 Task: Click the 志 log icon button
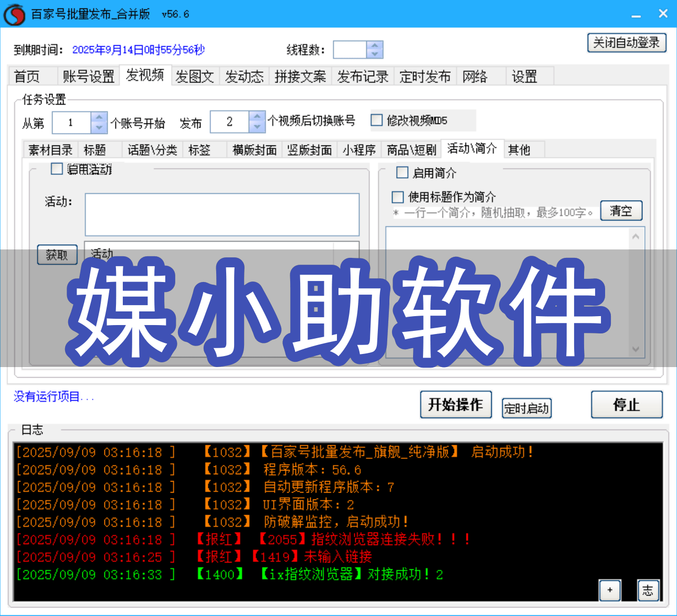(x=648, y=590)
